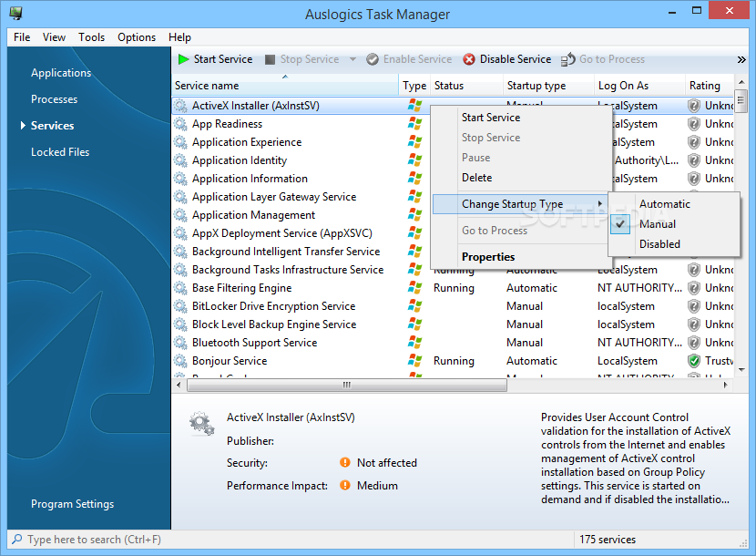
Task: Click the gear icon beside App Readiness
Action: point(181,124)
